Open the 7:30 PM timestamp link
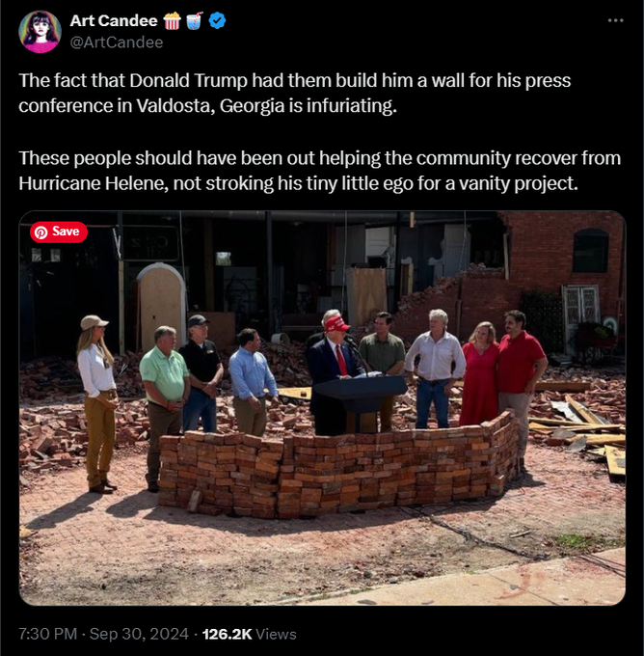Image resolution: width=644 pixels, height=656 pixels. coord(47,634)
